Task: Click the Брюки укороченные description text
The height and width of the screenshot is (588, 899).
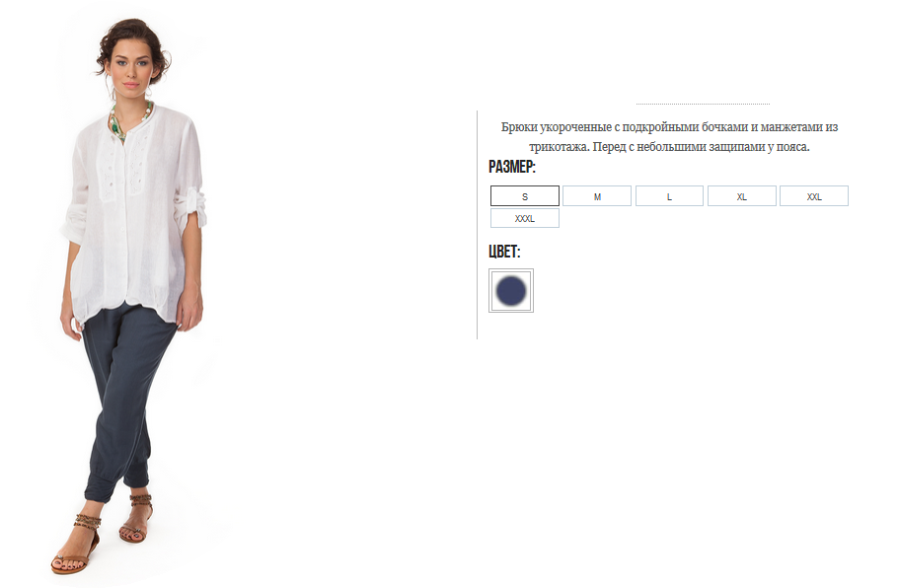Action: [669, 136]
